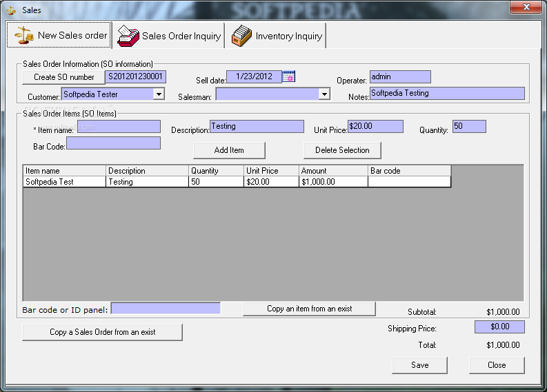Click the Bar code column header

pos(410,171)
